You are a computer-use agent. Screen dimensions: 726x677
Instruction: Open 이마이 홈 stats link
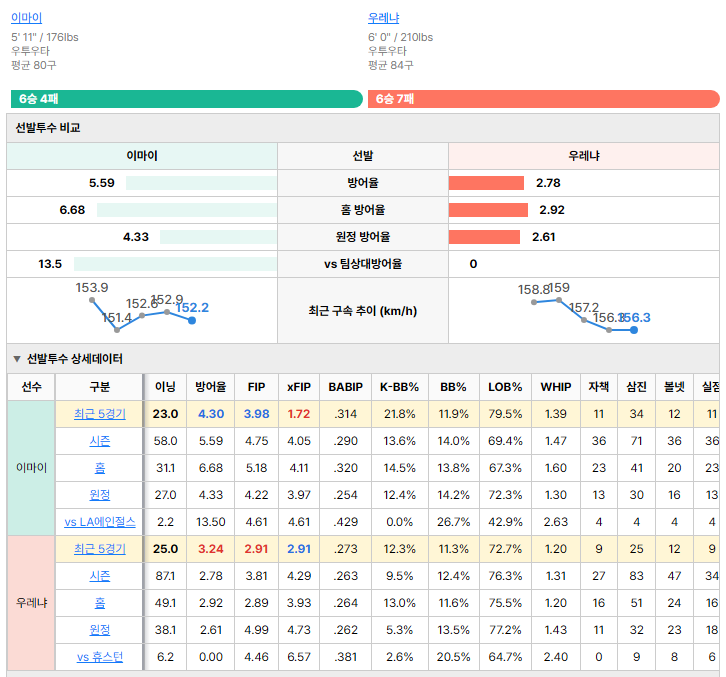point(100,468)
